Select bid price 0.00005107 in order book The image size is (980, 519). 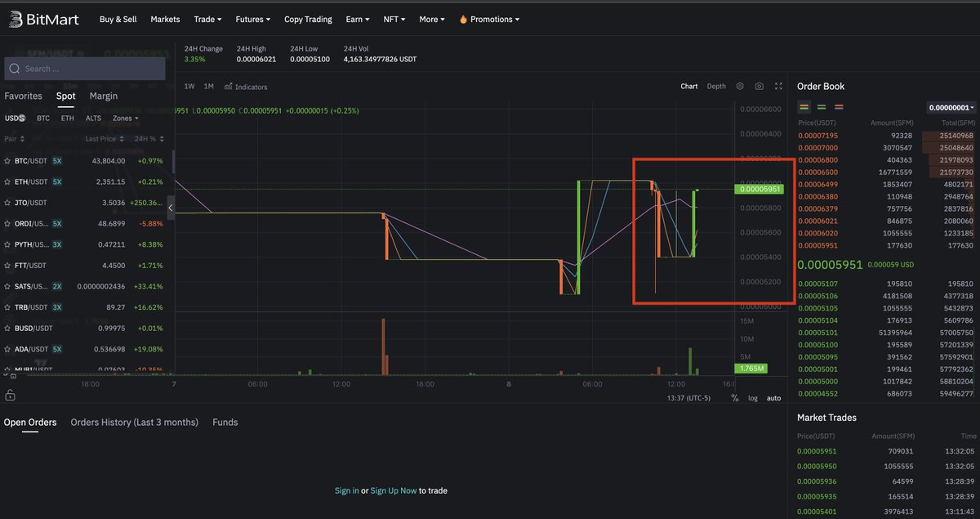[817, 284]
